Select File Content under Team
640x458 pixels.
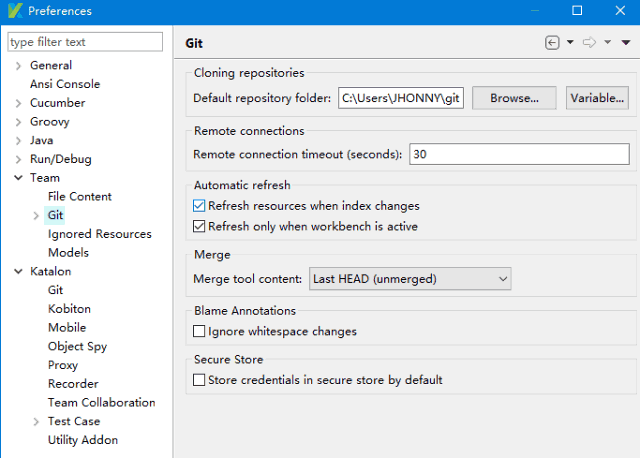(80, 197)
